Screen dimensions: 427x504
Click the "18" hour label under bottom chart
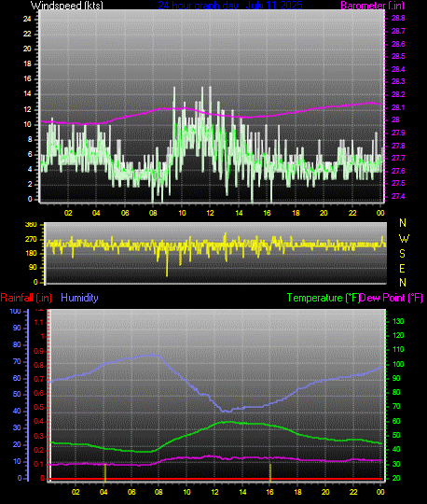pyautogui.click(x=298, y=492)
